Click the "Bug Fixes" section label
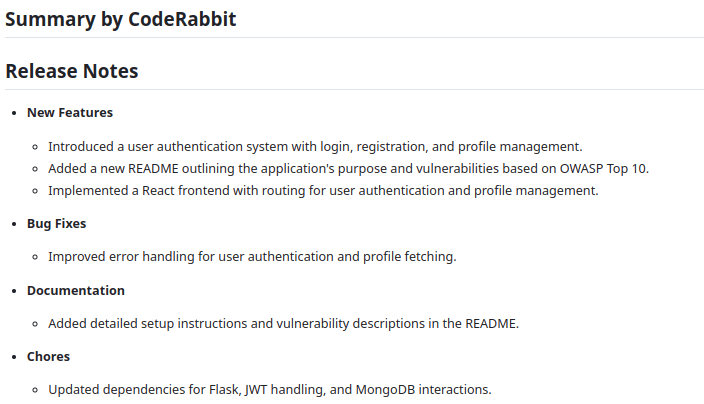Screen dimensions: 704x404 56,223
